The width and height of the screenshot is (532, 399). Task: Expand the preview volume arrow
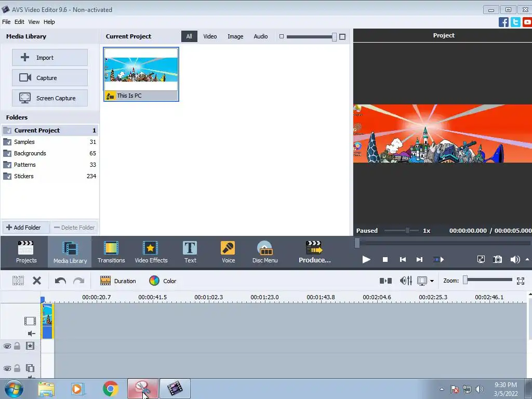point(527,259)
